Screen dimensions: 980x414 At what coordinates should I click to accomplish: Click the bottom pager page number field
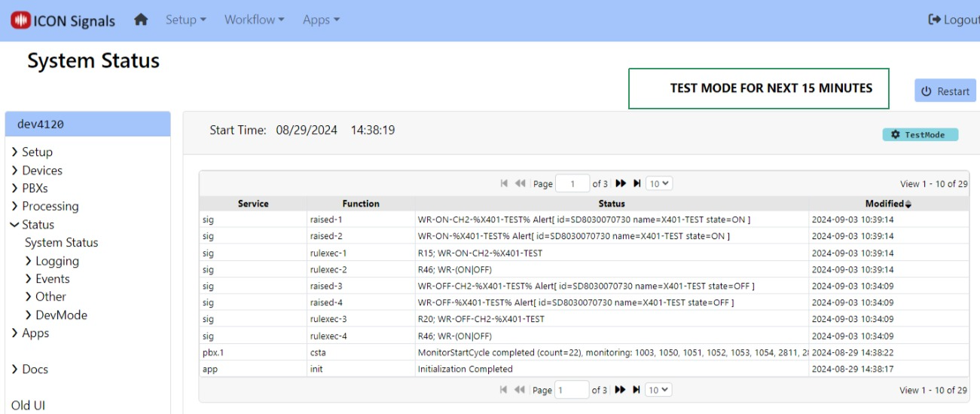tap(572, 390)
